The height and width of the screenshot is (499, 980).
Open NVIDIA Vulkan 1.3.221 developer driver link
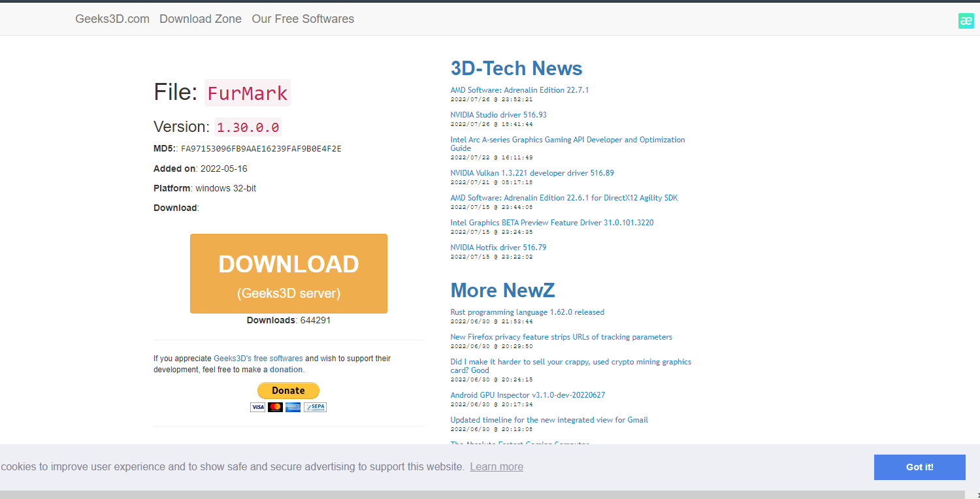(532, 173)
